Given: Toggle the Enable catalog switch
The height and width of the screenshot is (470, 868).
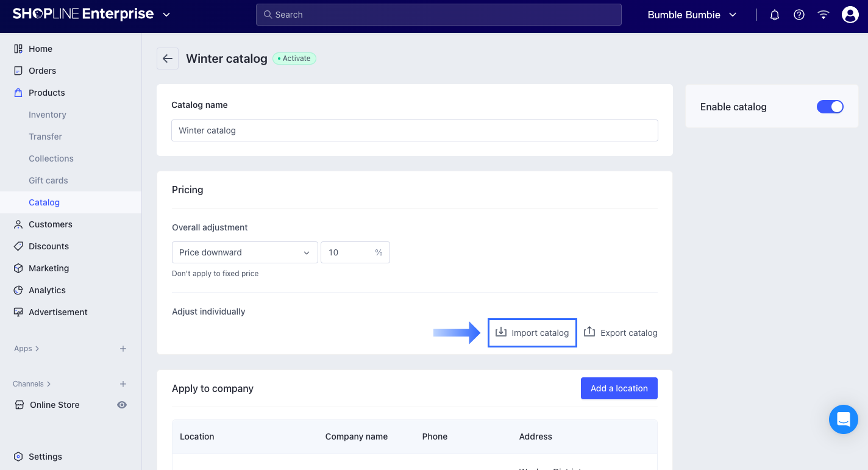Looking at the screenshot, I should click(x=830, y=107).
